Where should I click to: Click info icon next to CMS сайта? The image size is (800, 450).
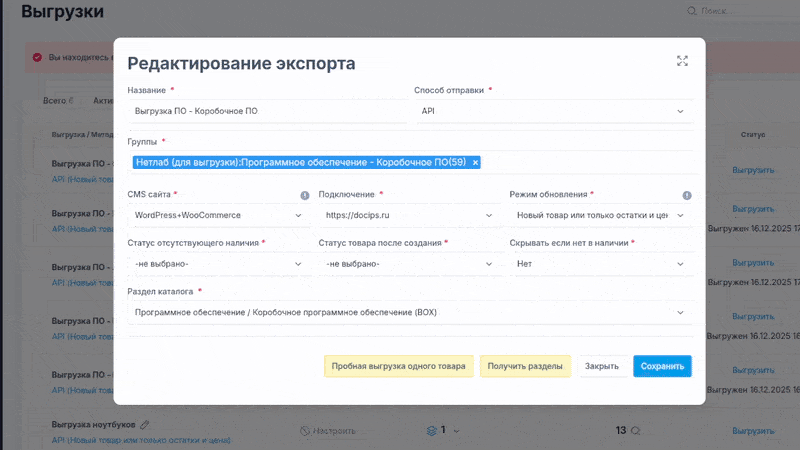pos(305,196)
